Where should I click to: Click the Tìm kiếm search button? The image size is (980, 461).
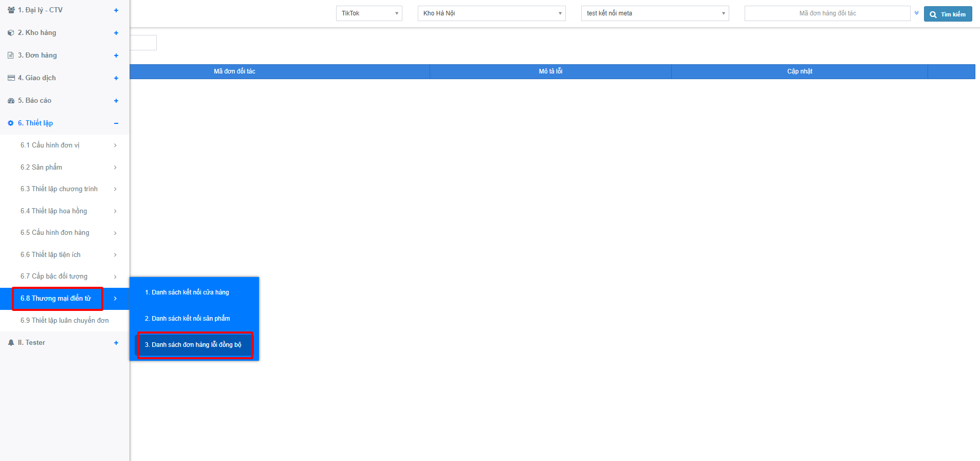(948, 14)
